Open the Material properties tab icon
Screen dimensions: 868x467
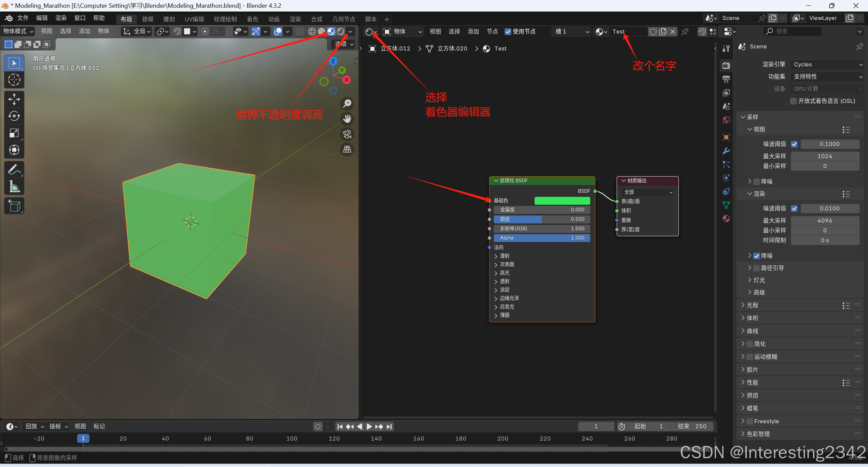[x=726, y=219]
